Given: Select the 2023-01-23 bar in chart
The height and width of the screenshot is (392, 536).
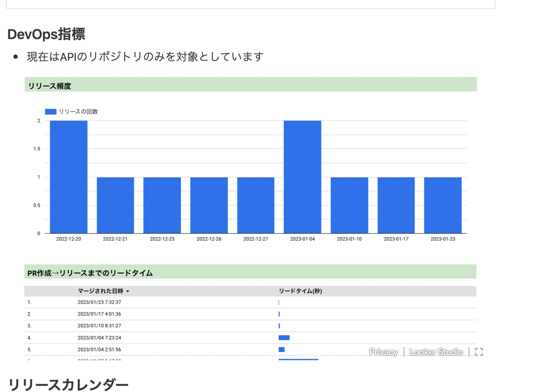Looking at the screenshot, I should [443, 205].
